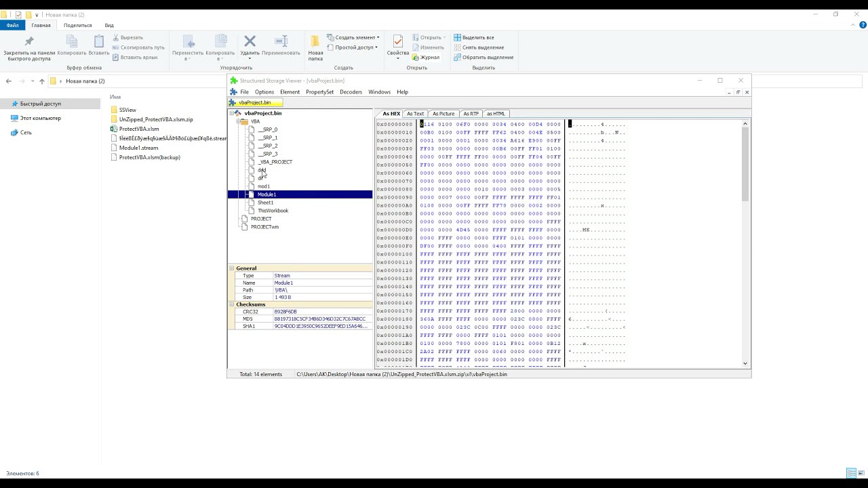Select the PROJECTwm stream
868x488 pixels.
(264, 227)
